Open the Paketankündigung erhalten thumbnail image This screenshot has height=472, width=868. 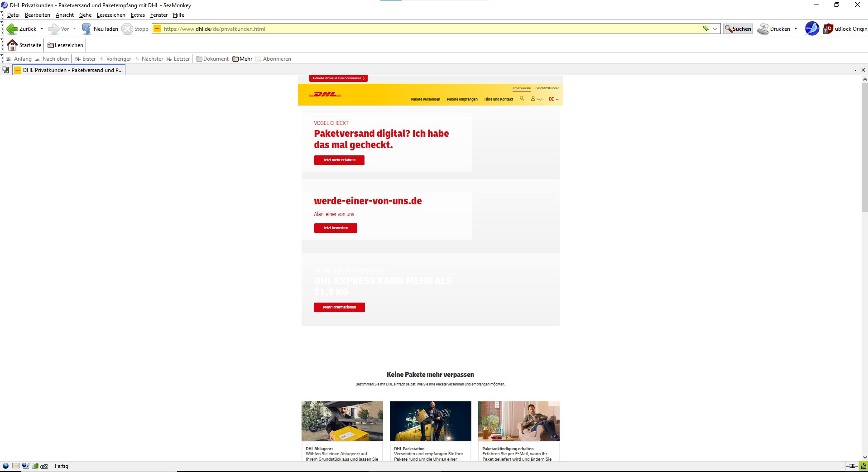(x=519, y=421)
